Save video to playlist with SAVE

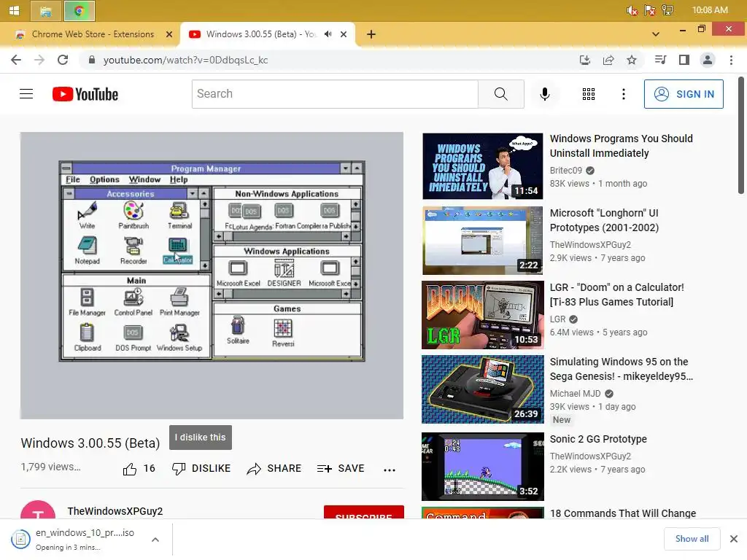point(341,469)
